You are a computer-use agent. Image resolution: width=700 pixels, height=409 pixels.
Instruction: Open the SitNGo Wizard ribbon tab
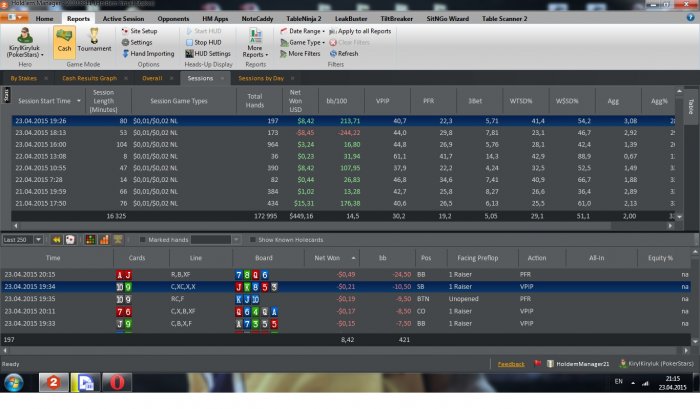click(x=447, y=19)
